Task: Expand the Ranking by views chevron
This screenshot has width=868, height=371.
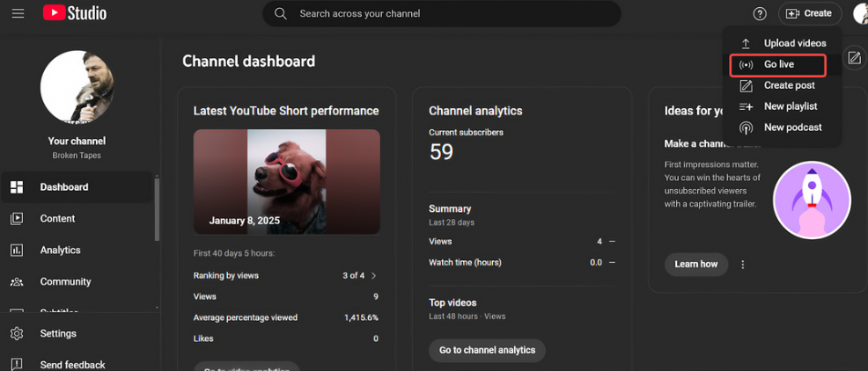Action: (373, 275)
